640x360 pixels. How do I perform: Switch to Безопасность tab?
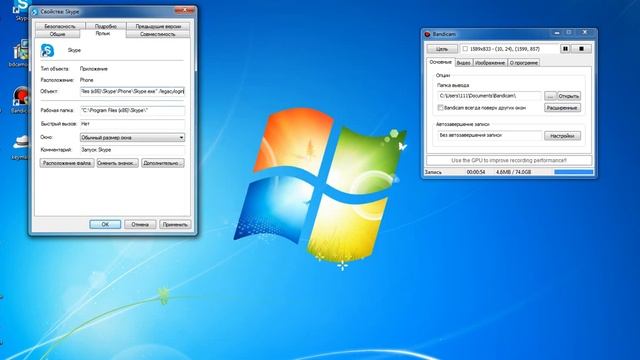coord(60,26)
